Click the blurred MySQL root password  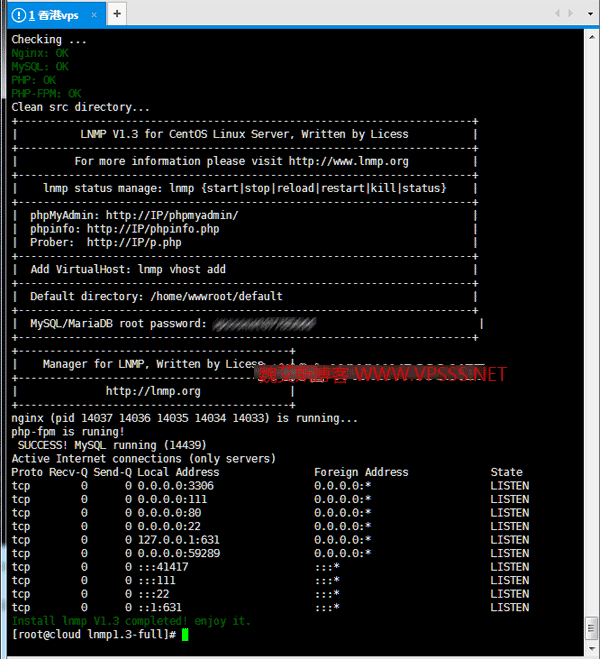(x=264, y=324)
